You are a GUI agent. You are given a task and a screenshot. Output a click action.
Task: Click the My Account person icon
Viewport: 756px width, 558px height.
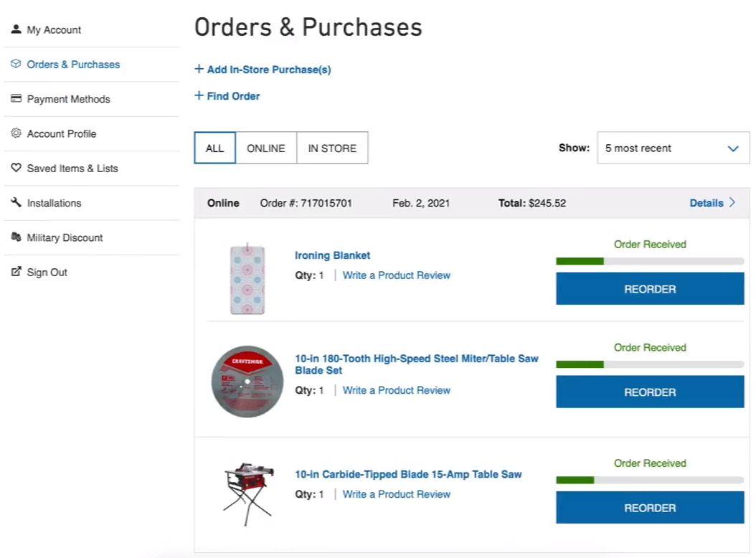pos(15,29)
